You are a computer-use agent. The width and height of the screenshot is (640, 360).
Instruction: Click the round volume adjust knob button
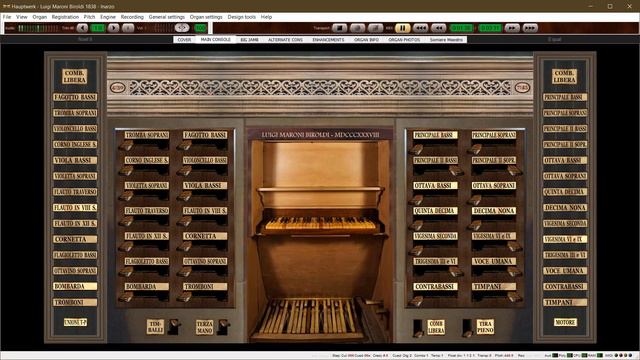tap(182, 28)
